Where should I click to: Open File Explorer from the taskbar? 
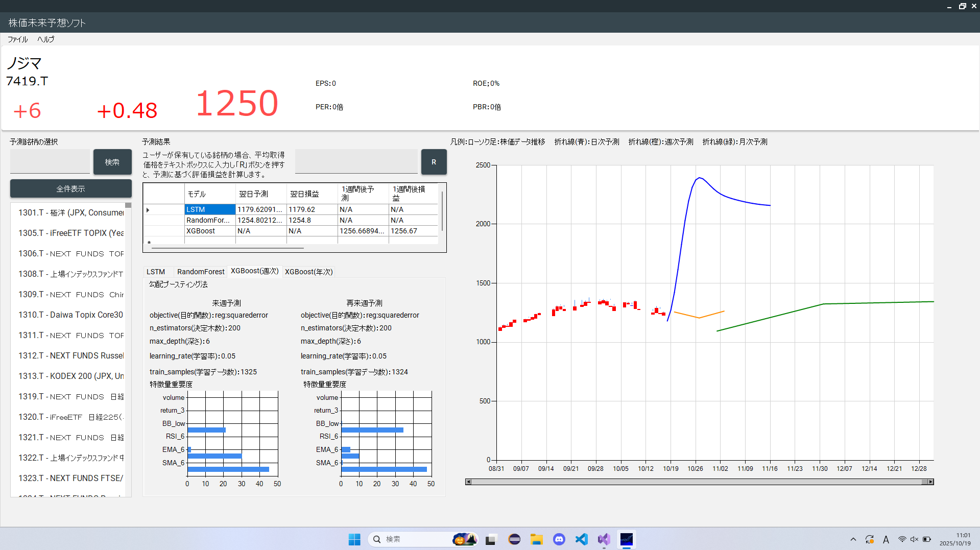coord(536,539)
